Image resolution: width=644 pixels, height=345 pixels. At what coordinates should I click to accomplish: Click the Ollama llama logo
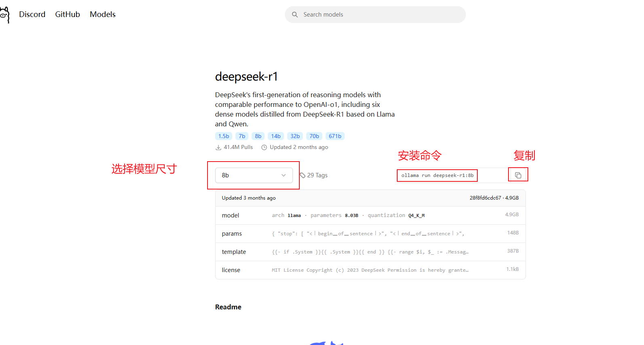(4, 15)
